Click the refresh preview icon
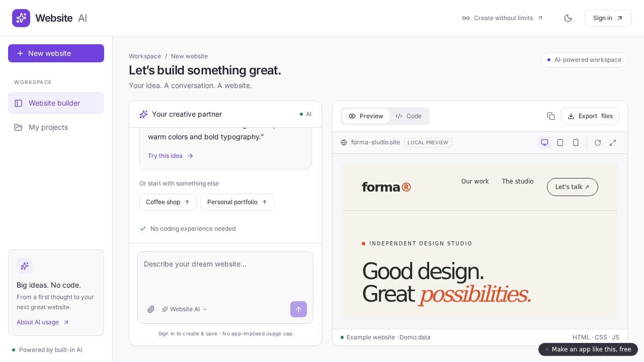This screenshot has width=644, height=362. pyautogui.click(x=598, y=143)
